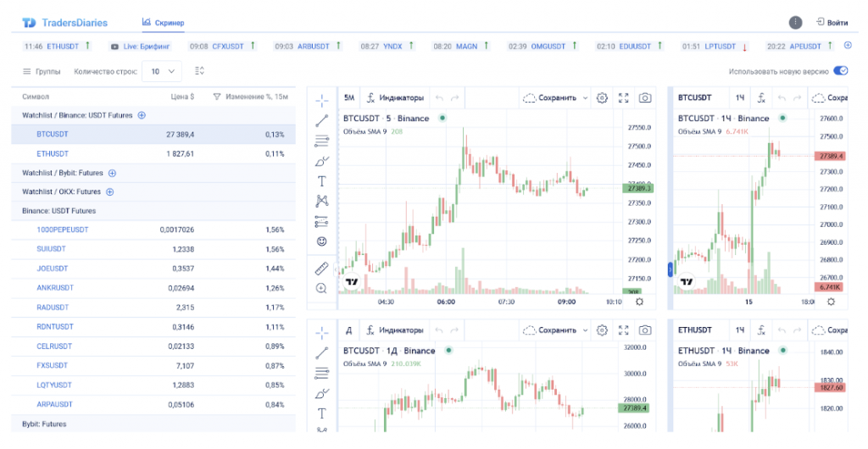Click the BTCUSDT symbol field in hourly chart
The image size is (868, 449).
tap(695, 98)
